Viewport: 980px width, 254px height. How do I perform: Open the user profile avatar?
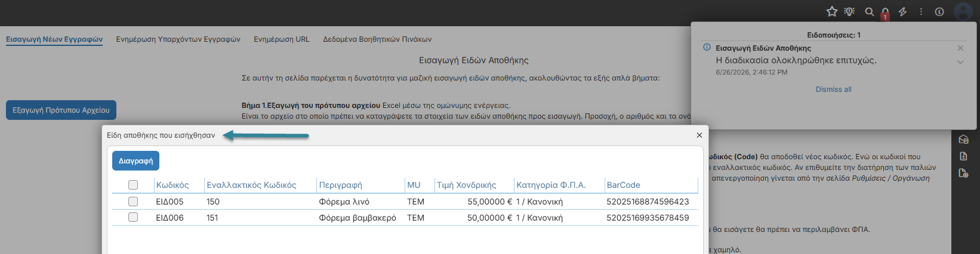[x=963, y=12]
